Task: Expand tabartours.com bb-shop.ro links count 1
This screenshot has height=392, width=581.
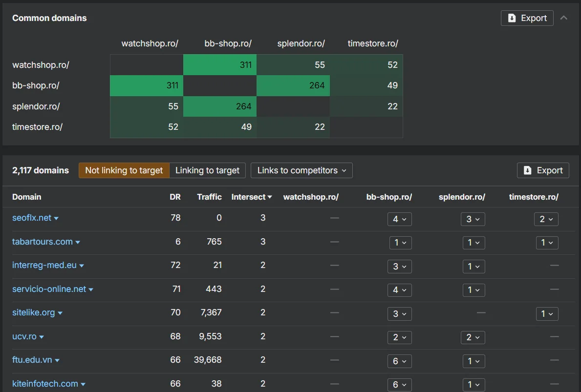Action: (x=401, y=243)
